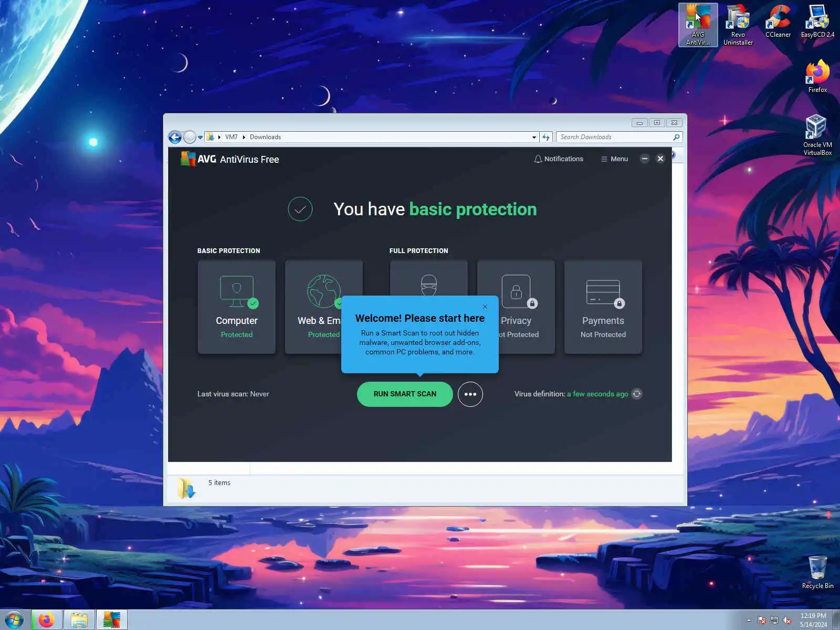The width and height of the screenshot is (840, 630).
Task: Refresh virus definitions icon
Action: coord(637,394)
